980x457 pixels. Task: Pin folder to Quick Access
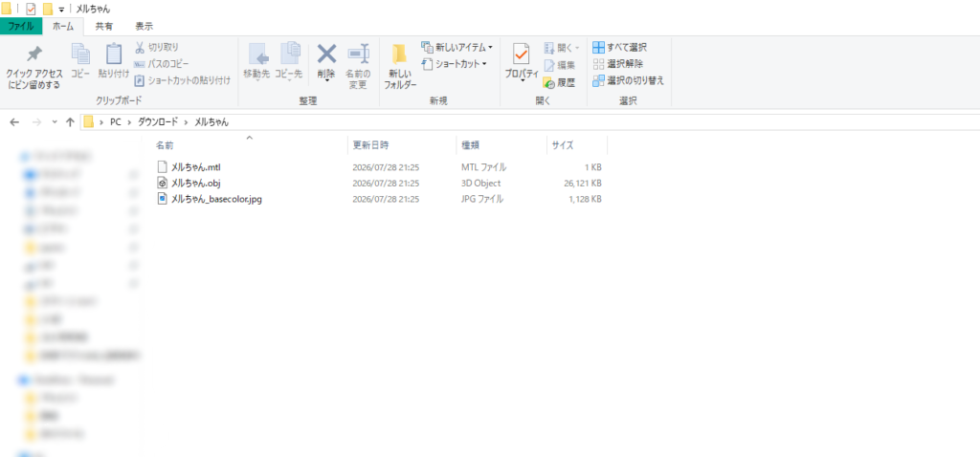[34, 68]
